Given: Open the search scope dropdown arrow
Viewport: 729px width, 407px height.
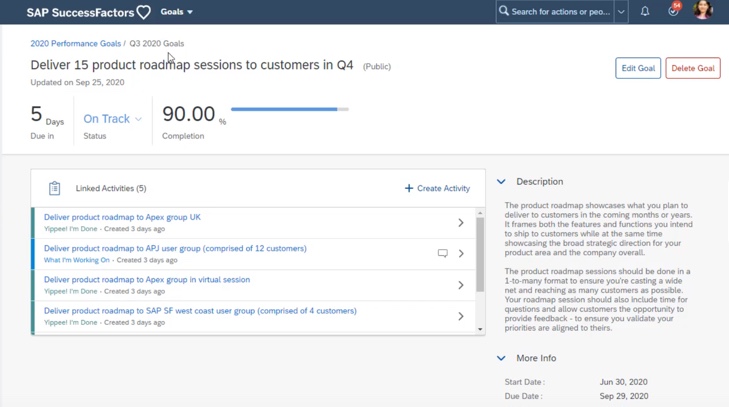Looking at the screenshot, I should 621,12.
